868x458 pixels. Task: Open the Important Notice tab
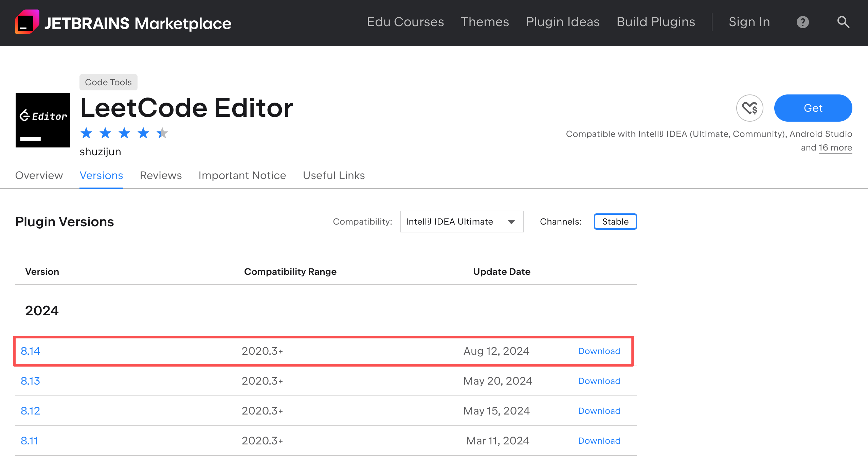click(242, 175)
